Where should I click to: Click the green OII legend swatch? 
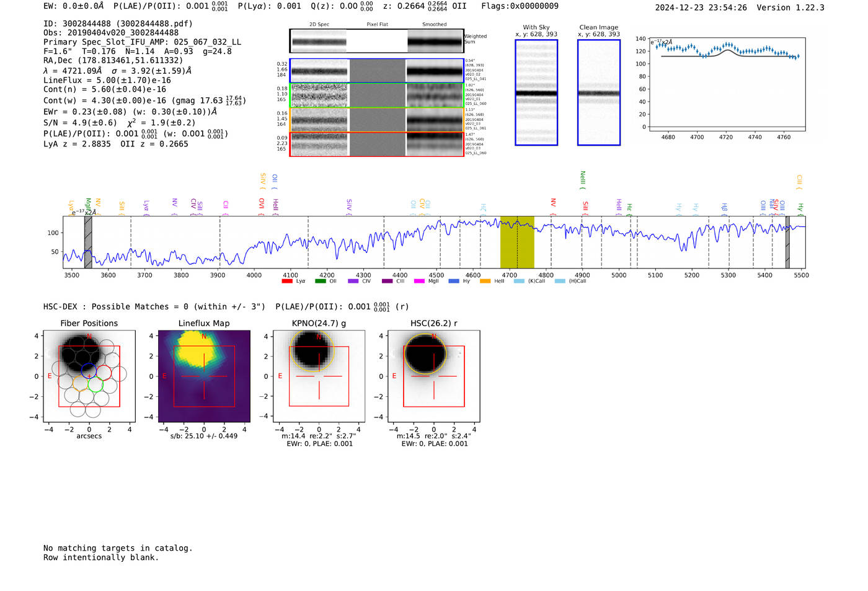pos(320,282)
